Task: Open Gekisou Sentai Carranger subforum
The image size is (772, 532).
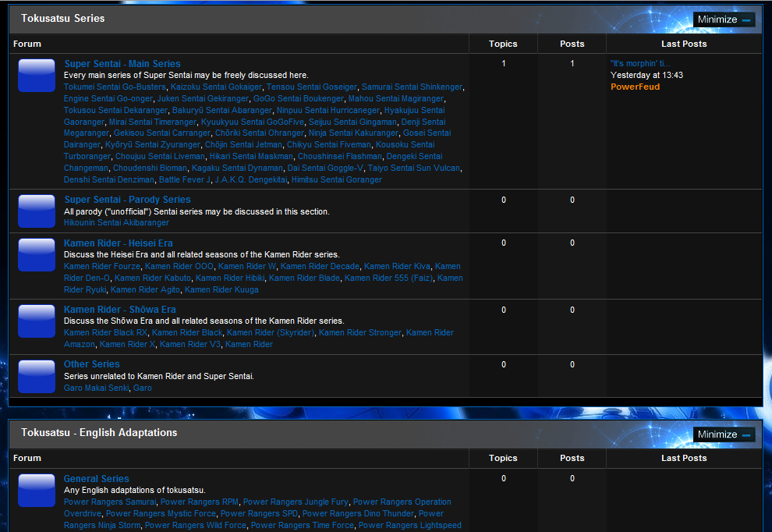Action: click(x=162, y=133)
